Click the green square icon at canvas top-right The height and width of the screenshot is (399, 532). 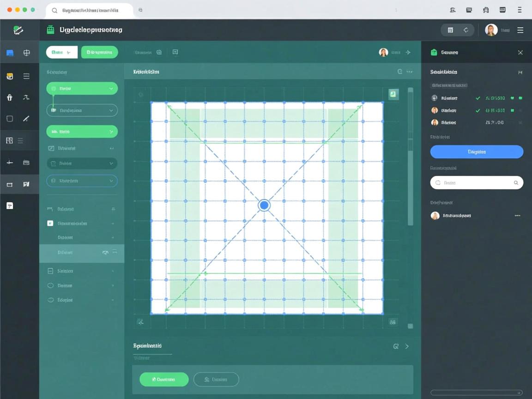coord(393,94)
